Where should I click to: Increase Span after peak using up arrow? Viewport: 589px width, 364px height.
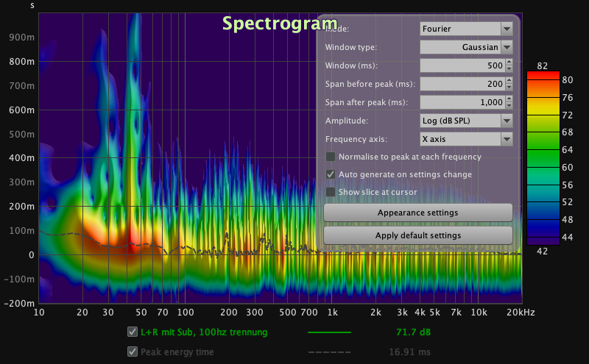pyautogui.click(x=508, y=99)
